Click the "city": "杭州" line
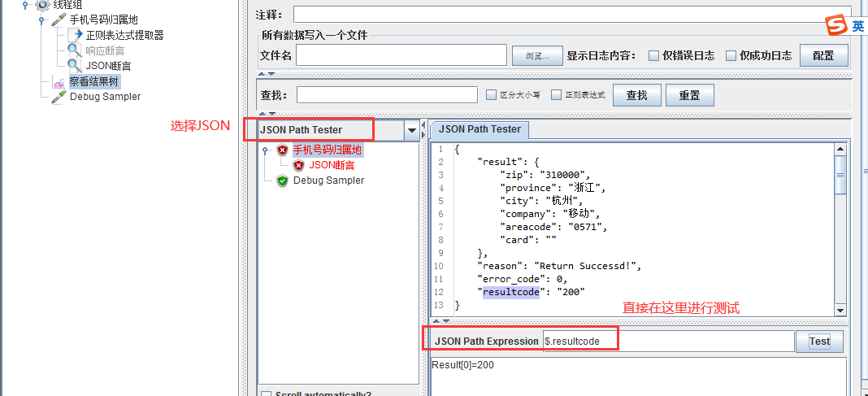This screenshot has height=396, width=868. click(x=540, y=201)
